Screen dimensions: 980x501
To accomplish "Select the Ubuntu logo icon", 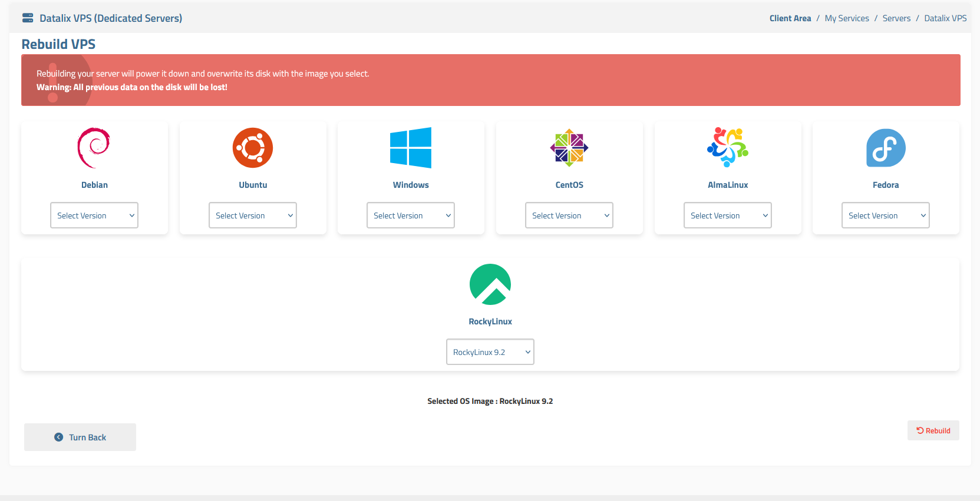I will [253, 148].
